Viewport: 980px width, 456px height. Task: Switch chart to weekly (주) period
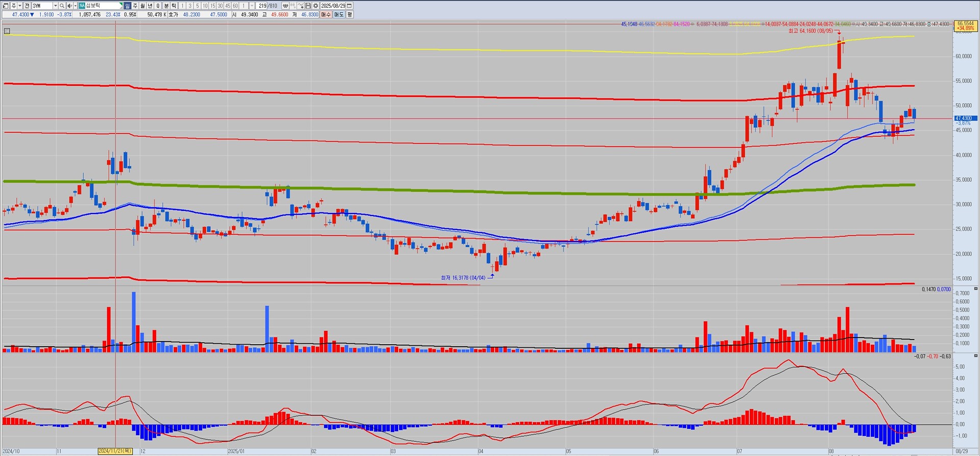pyautogui.click(x=135, y=6)
